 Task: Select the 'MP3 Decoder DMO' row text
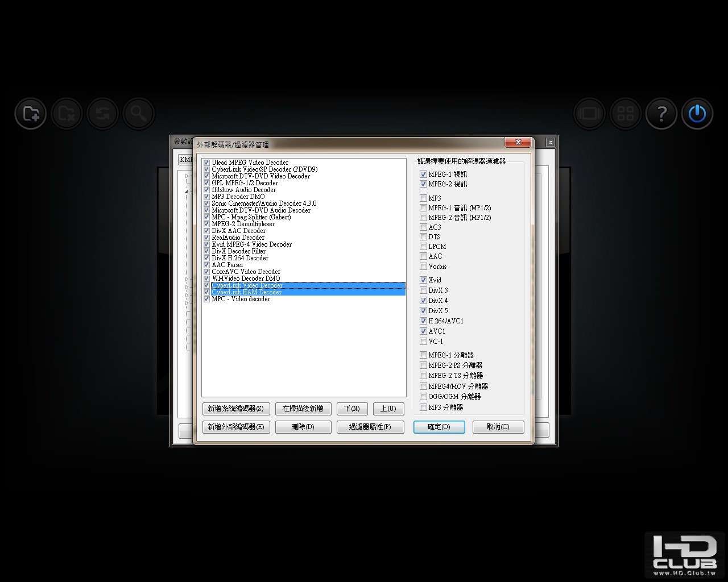coord(238,197)
